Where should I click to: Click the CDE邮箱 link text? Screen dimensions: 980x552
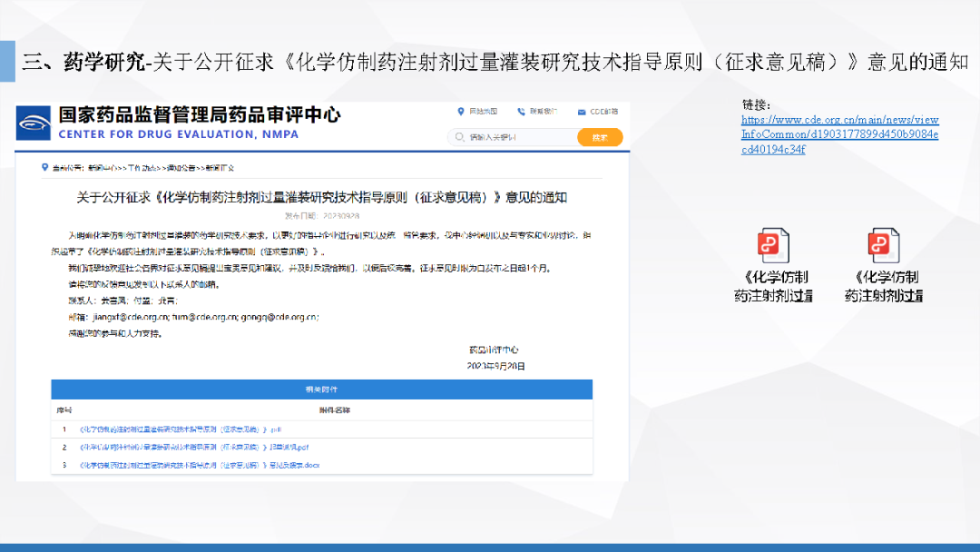pyautogui.click(x=604, y=112)
